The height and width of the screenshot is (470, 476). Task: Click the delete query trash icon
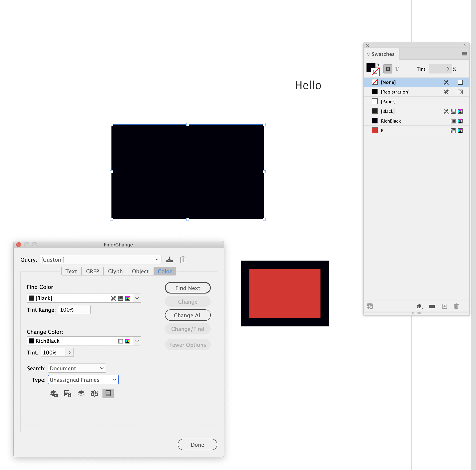(183, 259)
